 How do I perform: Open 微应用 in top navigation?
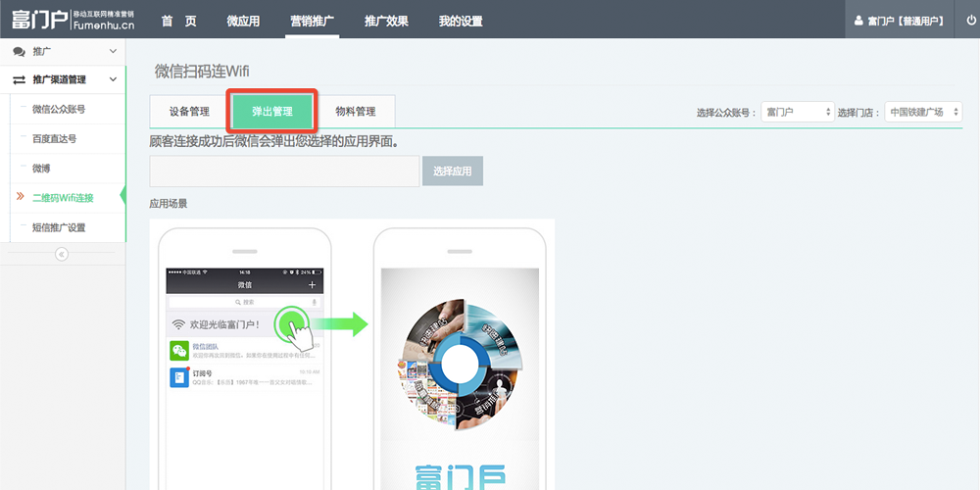(243, 21)
